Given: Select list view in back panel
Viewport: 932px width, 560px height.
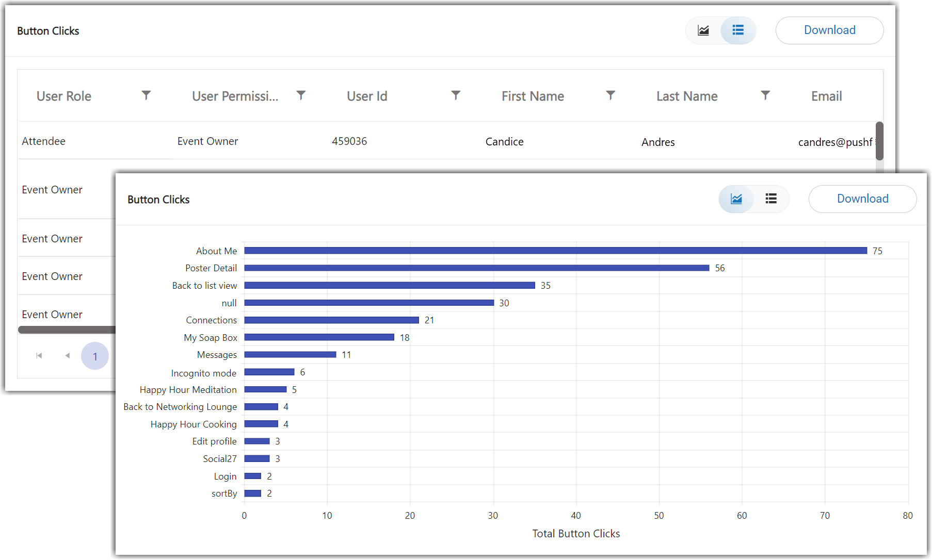Looking at the screenshot, I should click(x=738, y=30).
